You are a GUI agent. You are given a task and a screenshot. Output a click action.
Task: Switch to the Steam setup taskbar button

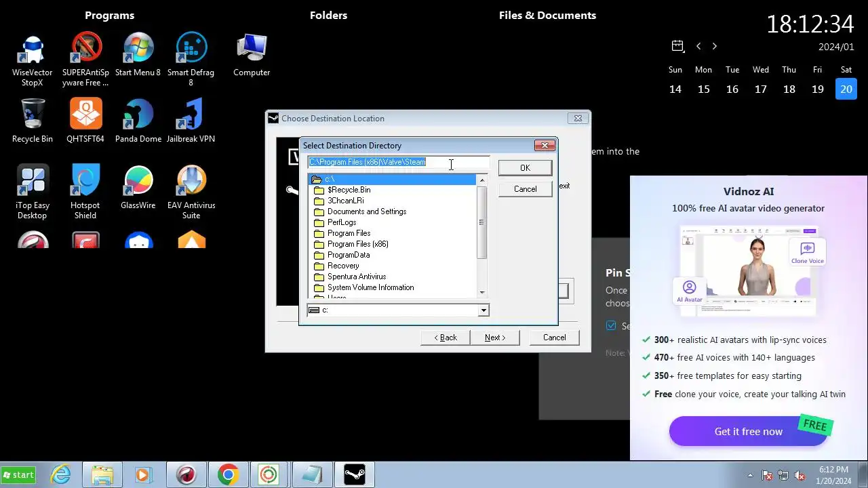point(355,475)
